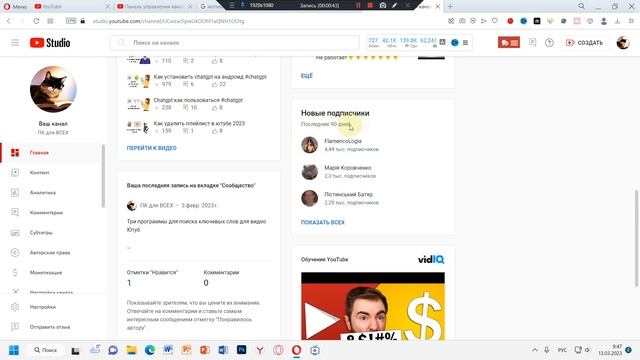Click the Перейти к видео link
640x360 pixels.
151,148
